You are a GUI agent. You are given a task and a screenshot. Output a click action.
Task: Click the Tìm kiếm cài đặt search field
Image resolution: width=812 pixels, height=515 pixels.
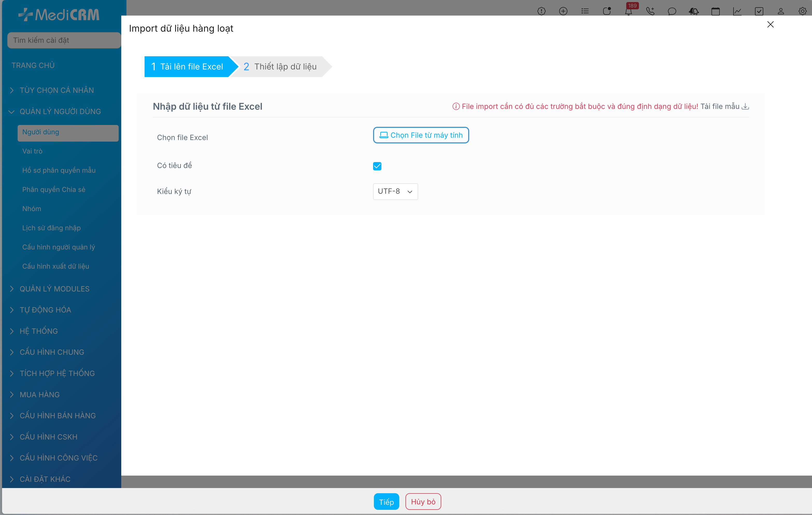pos(64,40)
